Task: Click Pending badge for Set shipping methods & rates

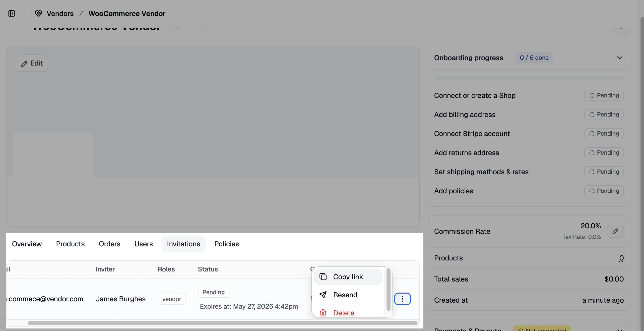Action: (x=604, y=172)
